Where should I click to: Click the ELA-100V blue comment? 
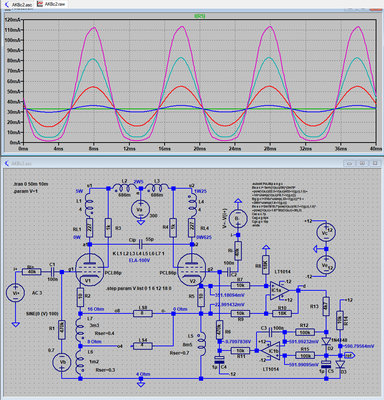coord(138,260)
